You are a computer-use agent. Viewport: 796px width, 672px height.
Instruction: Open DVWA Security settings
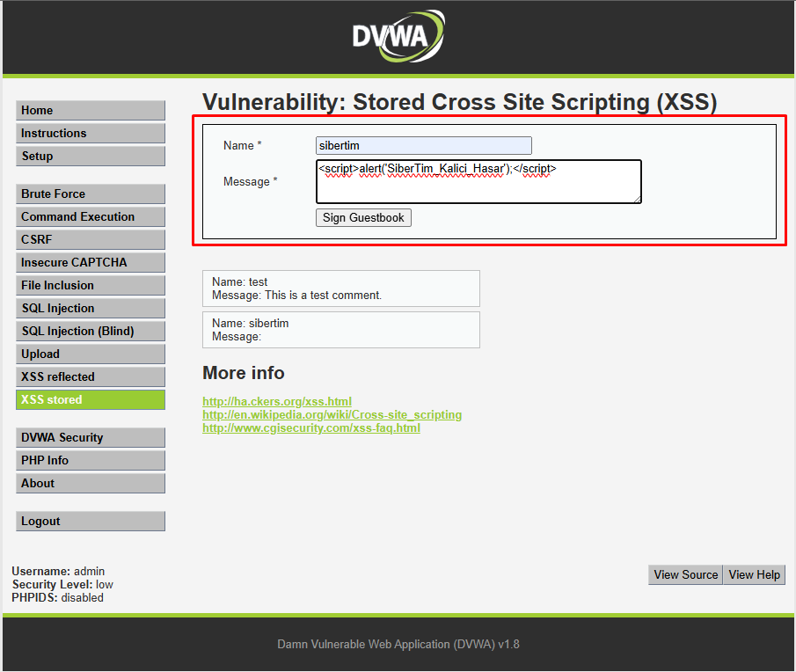coord(91,437)
